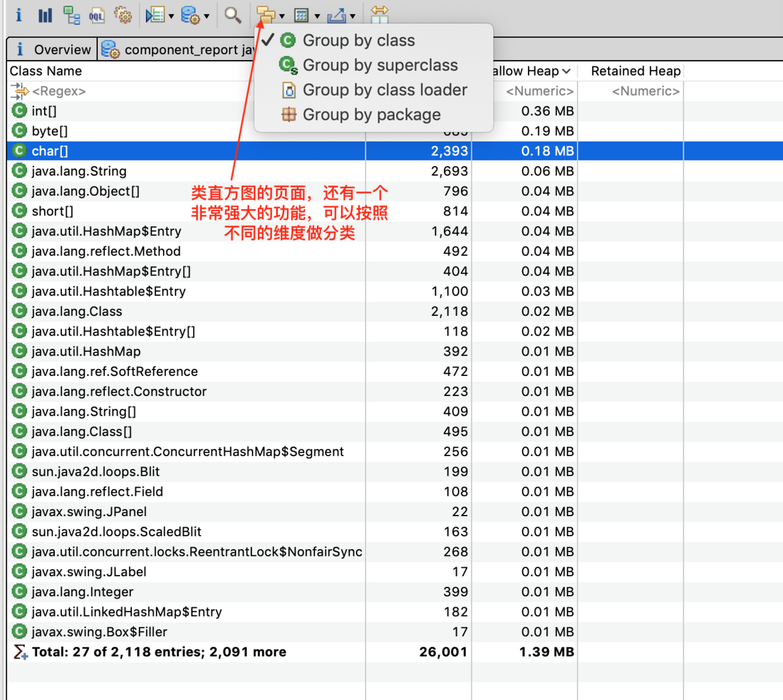Open the Histogram view from toolbar
Screen dimensions: 783x700
(x=45, y=15)
